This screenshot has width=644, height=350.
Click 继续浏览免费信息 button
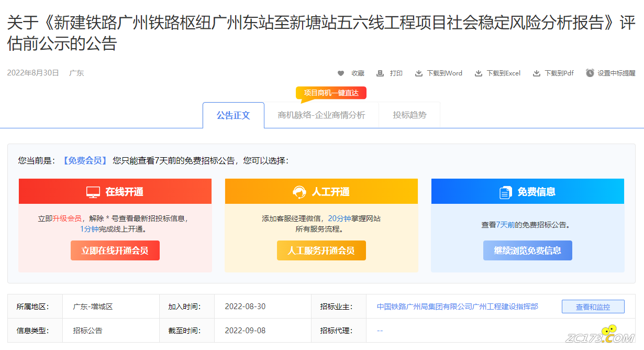528,250
